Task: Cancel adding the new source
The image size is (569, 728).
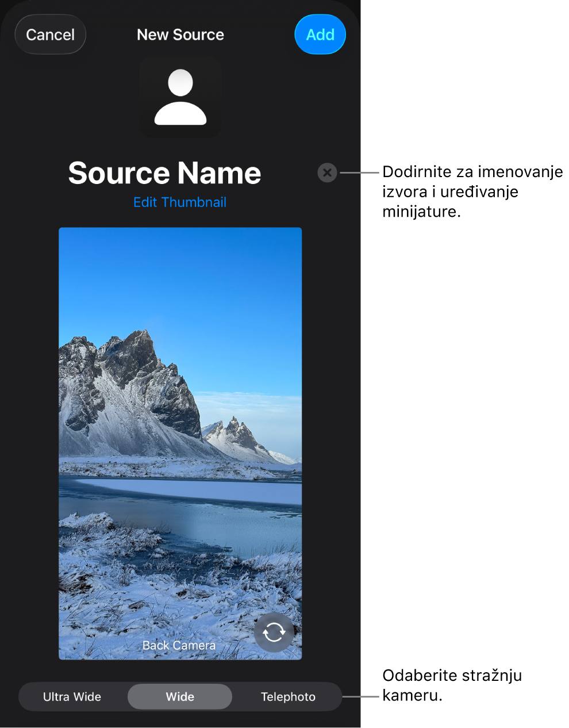Action: coord(51,35)
